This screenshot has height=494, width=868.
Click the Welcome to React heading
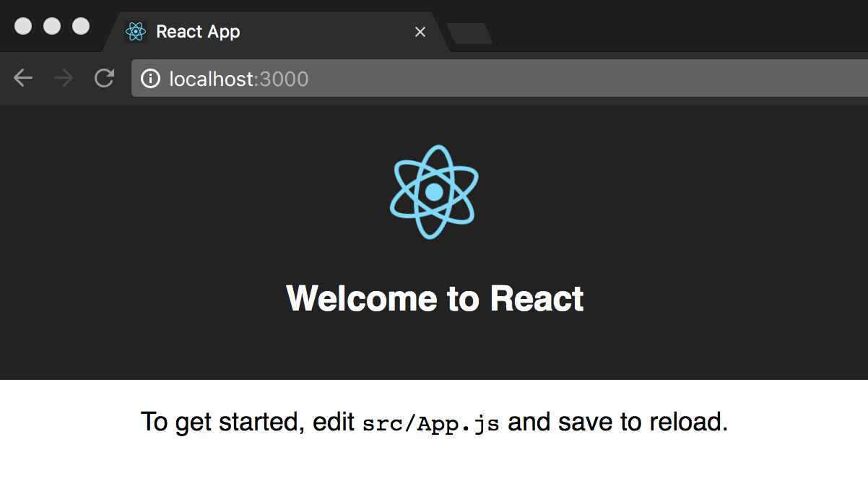click(435, 298)
